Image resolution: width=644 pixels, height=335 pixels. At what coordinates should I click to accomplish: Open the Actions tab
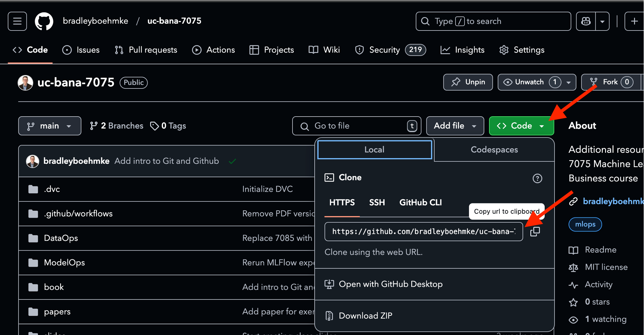[213, 50]
